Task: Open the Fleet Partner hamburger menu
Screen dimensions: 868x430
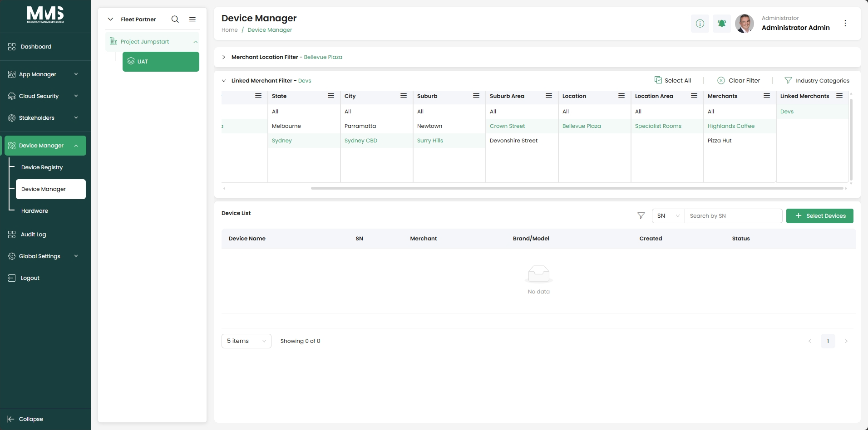Action: pyautogui.click(x=192, y=19)
